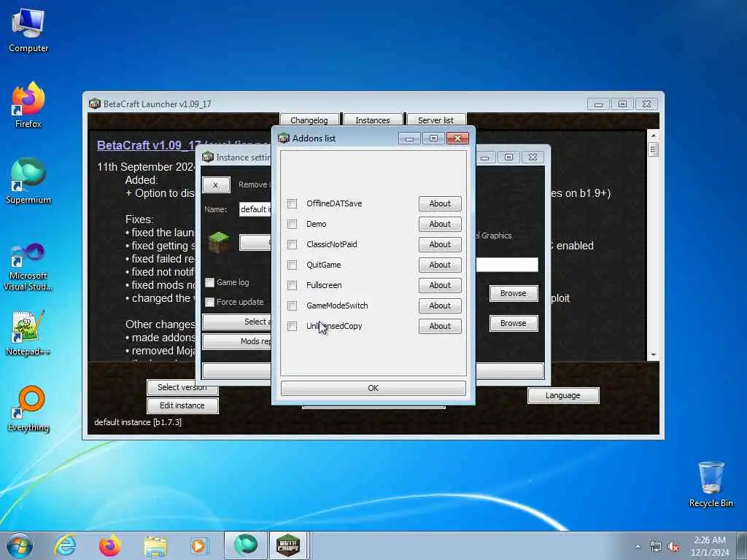Enable the GameModeSwitch addon checkbox
This screenshot has height=560, width=747.
(292, 306)
